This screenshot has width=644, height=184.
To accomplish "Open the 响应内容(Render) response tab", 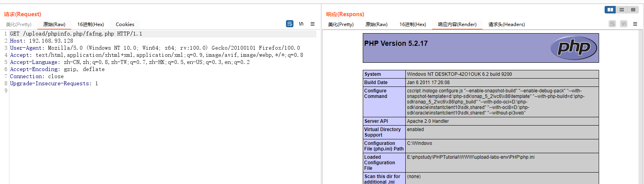I will [x=457, y=24].
